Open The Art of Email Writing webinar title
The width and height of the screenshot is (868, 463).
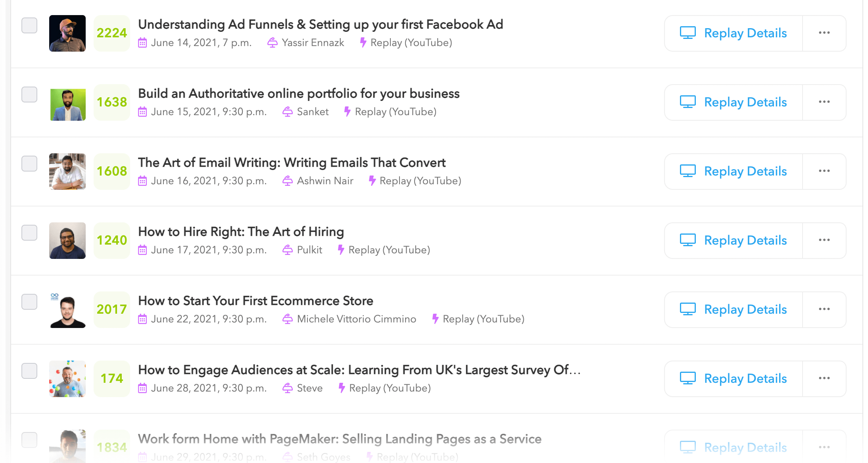292,162
